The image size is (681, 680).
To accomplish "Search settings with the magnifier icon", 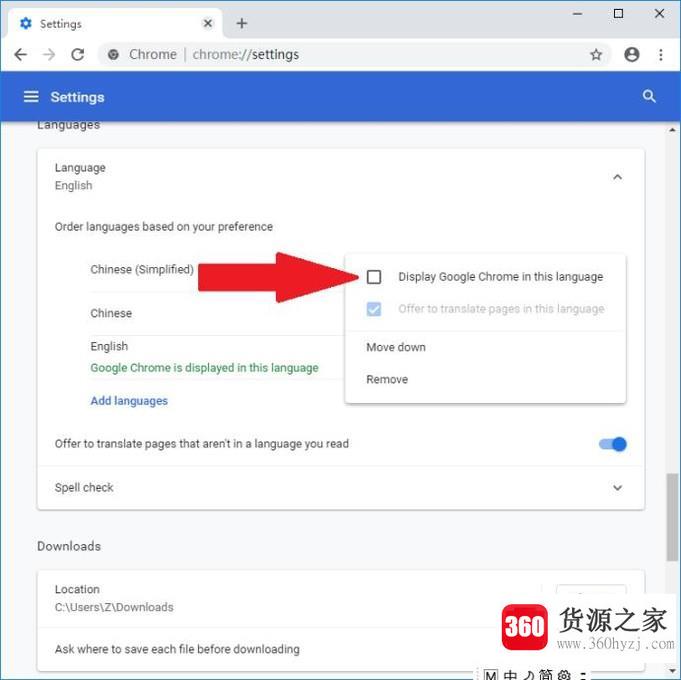I will coord(649,96).
